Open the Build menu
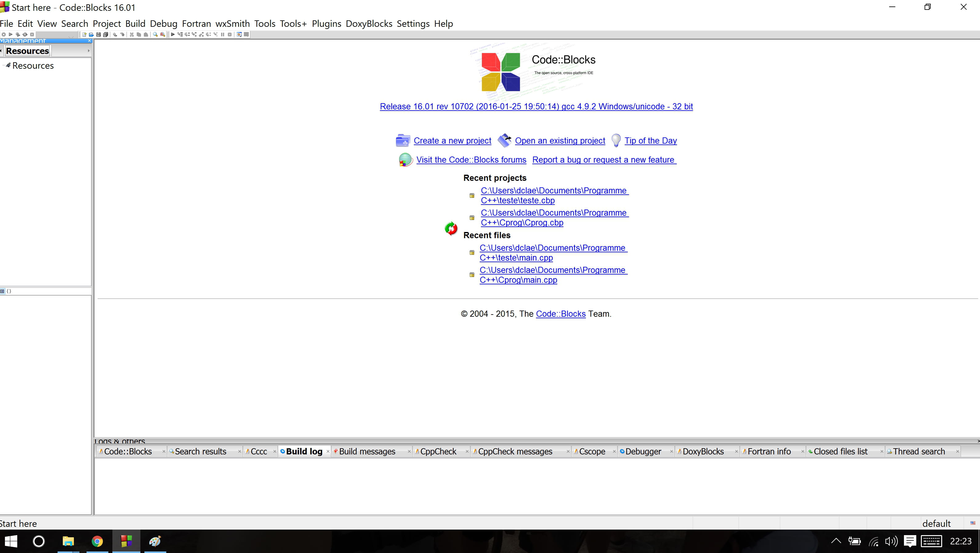The width and height of the screenshot is (980, 553). [135, 24]
